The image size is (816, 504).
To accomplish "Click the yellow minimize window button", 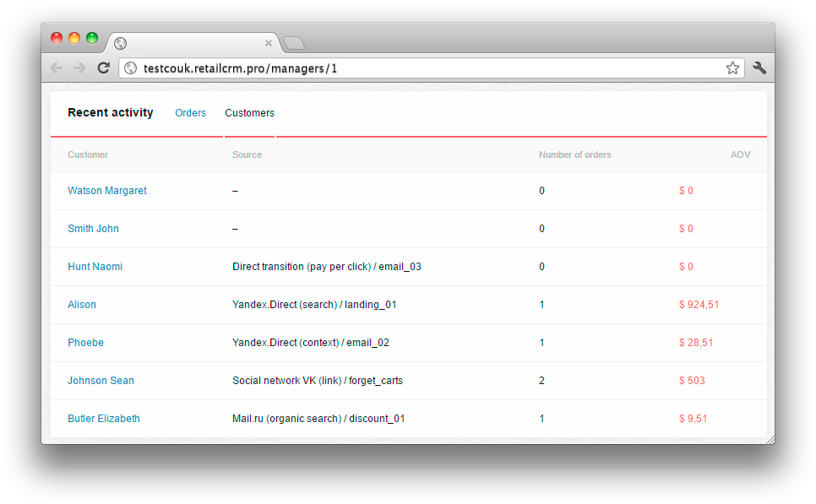I will click(74, 38).
